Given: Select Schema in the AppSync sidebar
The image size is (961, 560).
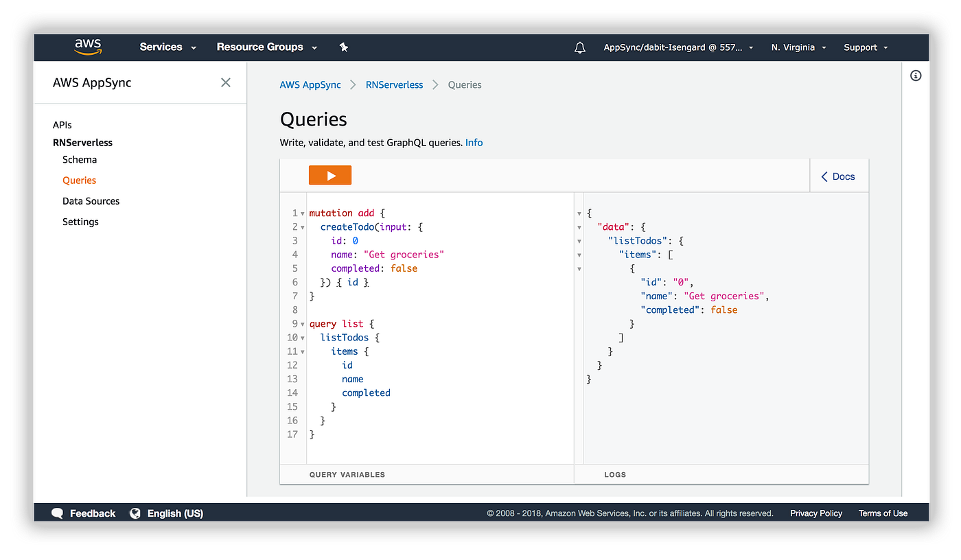Looking at the screenshot, I should point(79,159).
